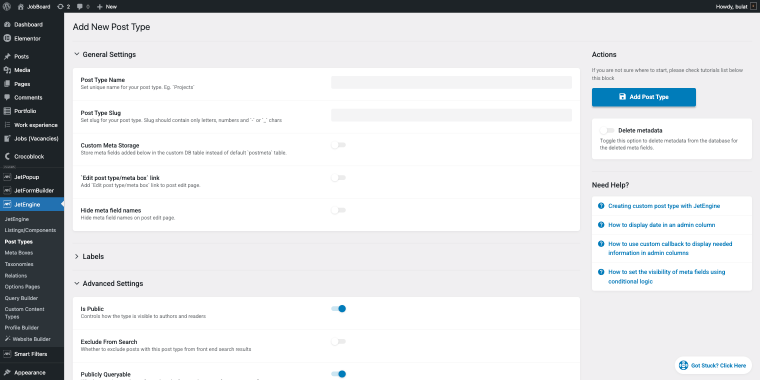Open Query Builder submenu item
This screenshot has height=380, width=760.
coord(21,298)
